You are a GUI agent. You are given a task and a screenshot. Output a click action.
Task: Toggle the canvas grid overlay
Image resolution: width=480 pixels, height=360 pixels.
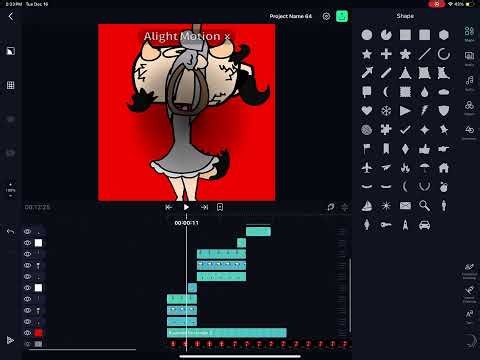pos(11,85)
